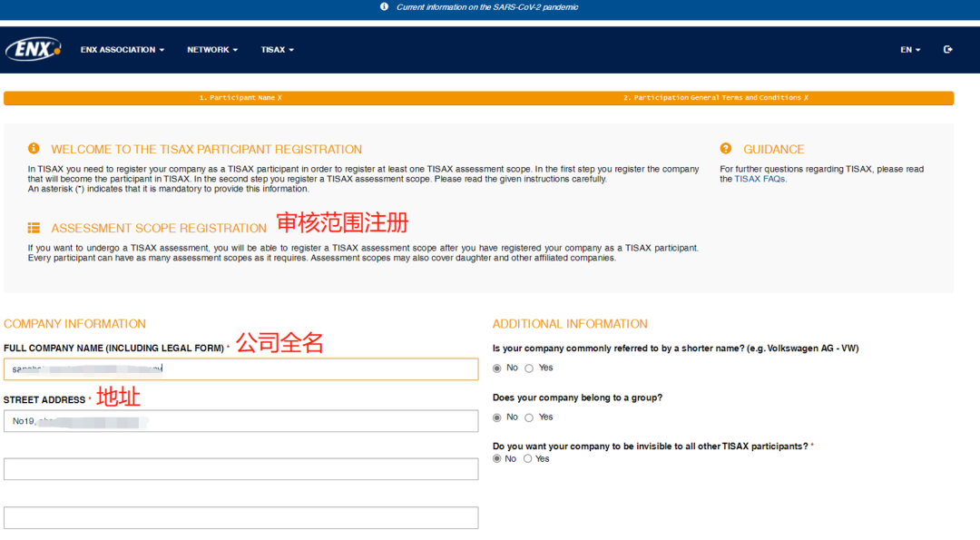This screenshot has height=540, width=980.
Task: Click the Assessment Scope Registration heading
Action: tap(159, 228)
